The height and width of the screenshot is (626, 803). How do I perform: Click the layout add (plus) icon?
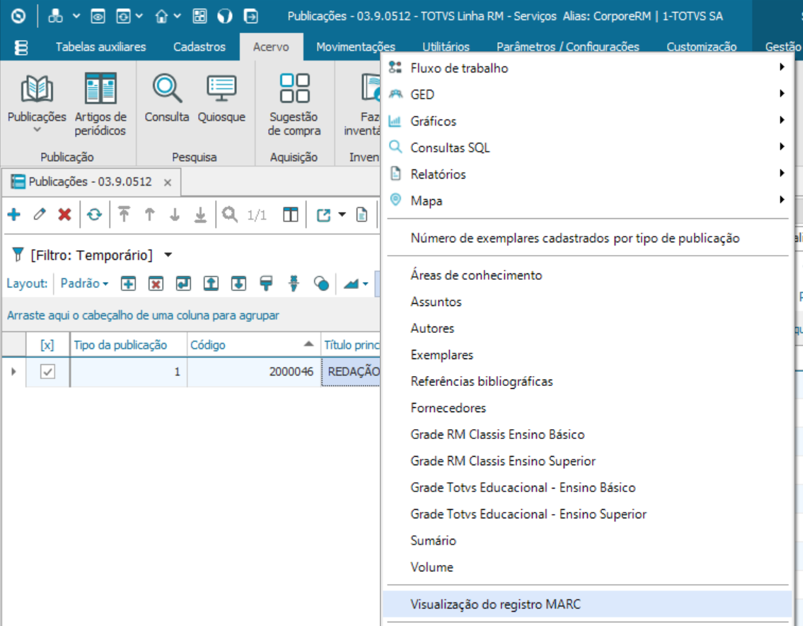coord(129,283)
